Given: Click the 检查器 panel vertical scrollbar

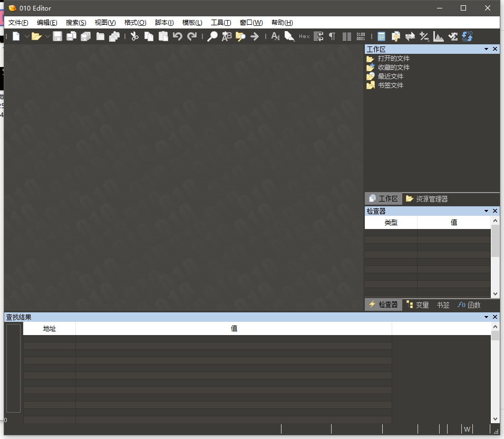Looking at the screenshot, I should coord(495,259).
